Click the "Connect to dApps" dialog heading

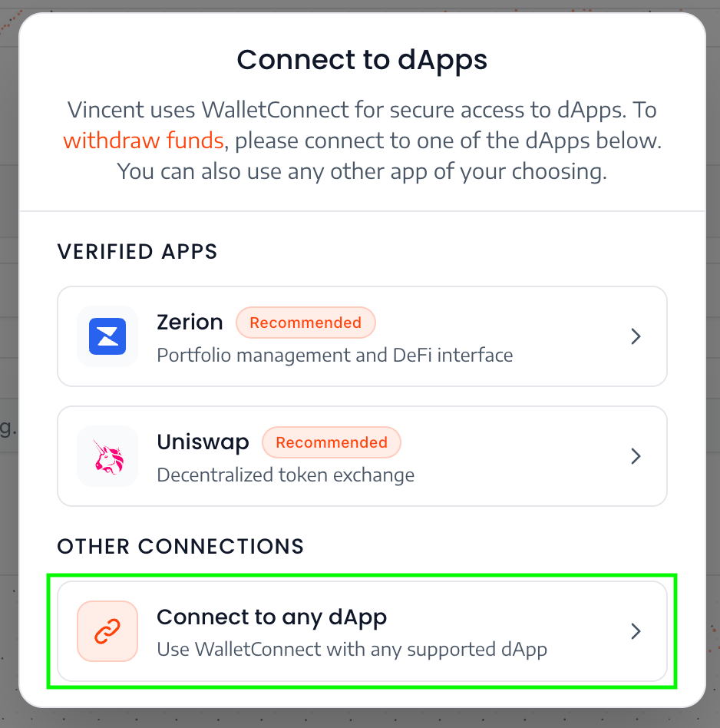[x=362, y=60]
